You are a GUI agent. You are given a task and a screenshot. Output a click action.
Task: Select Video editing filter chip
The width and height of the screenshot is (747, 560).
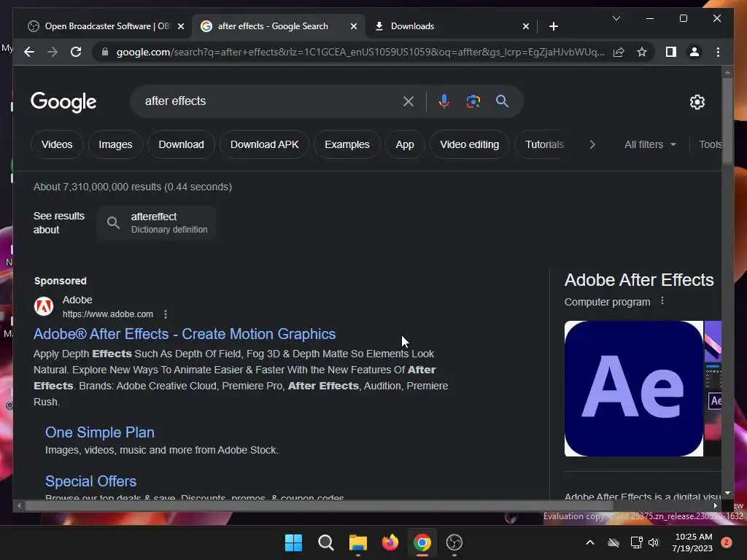(x=469, y=144)
